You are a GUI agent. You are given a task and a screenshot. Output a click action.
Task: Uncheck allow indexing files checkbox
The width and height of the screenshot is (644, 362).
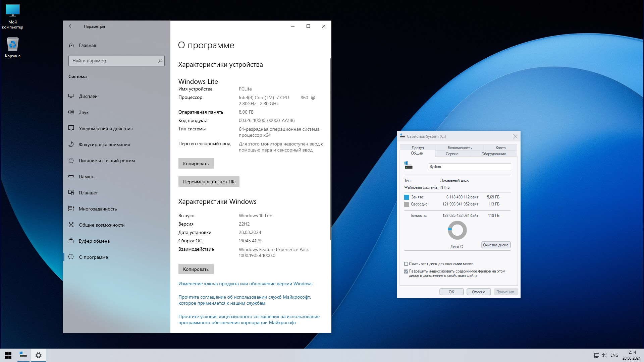(406, 271)
